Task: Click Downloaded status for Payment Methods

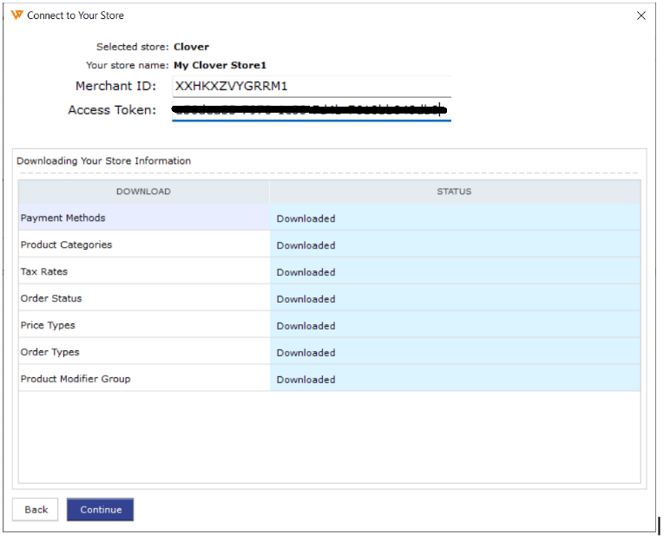Action: pyautogui.click(x=306, y=219)
